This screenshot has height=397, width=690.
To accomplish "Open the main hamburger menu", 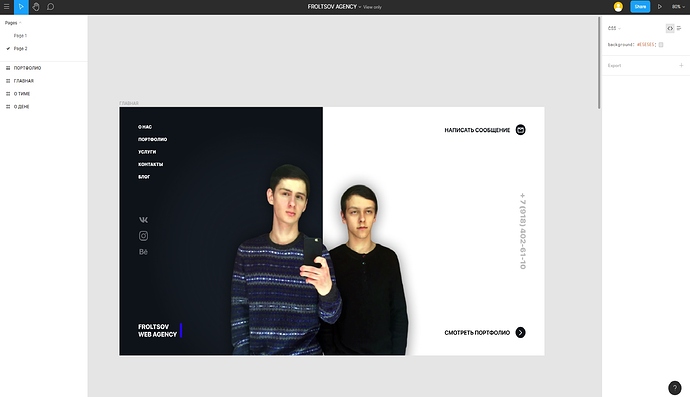I will tap(7, 7).
